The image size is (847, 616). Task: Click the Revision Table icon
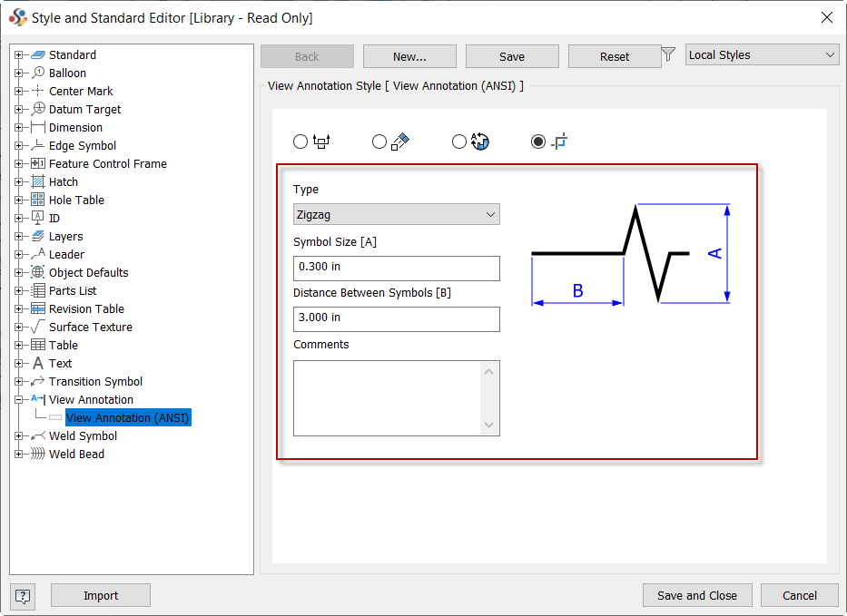(x=38, y=308)
